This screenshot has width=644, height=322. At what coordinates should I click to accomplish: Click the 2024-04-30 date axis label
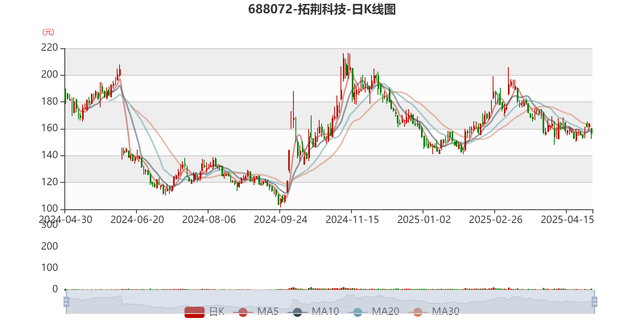(x=66, y=219)
